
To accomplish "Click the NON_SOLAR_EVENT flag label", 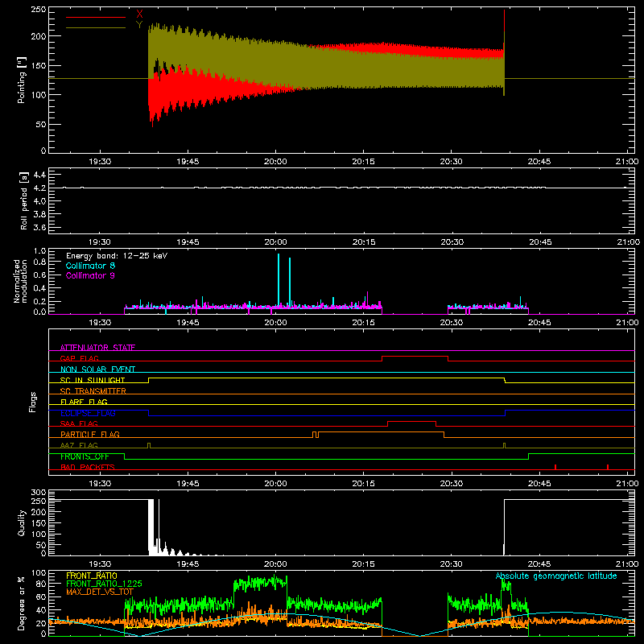I will [x=97, y=369].
